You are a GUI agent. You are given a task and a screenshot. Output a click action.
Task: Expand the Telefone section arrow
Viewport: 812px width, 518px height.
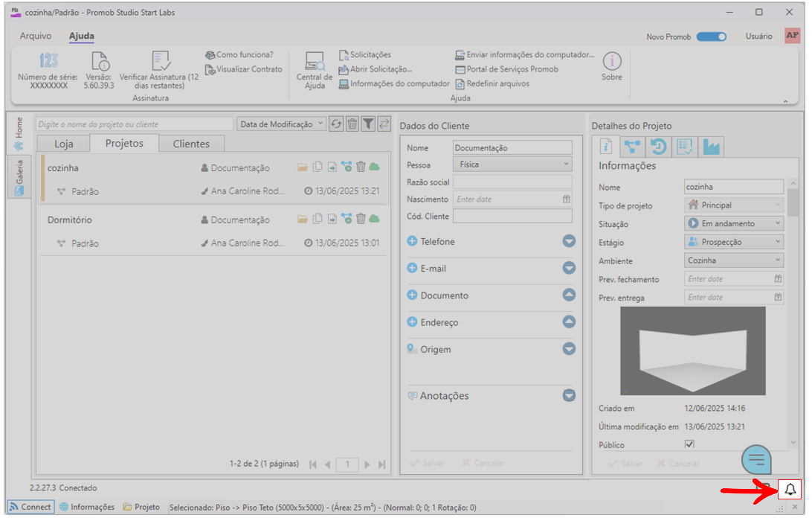pos(569,241)
